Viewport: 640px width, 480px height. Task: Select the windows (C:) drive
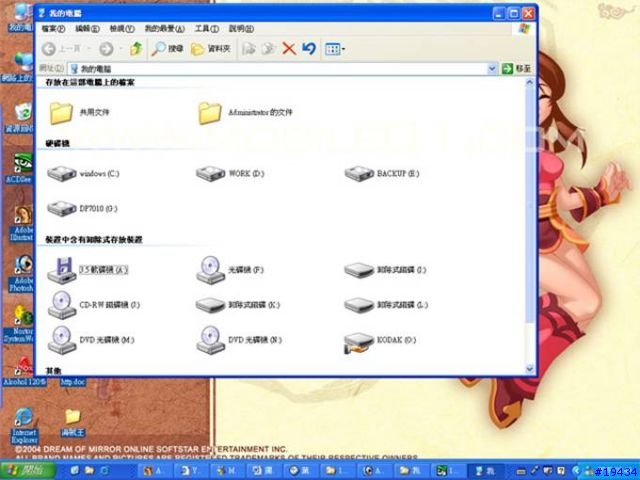click(x=83, y=173)
